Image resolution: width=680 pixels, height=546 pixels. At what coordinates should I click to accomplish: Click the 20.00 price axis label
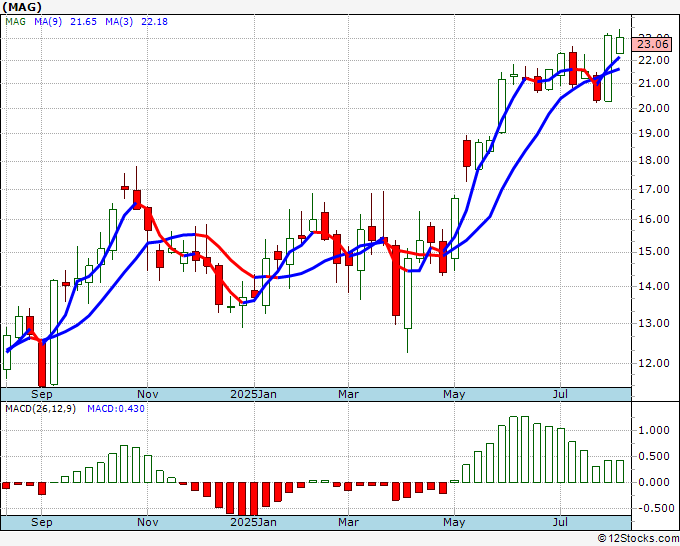tap(654, 108)
